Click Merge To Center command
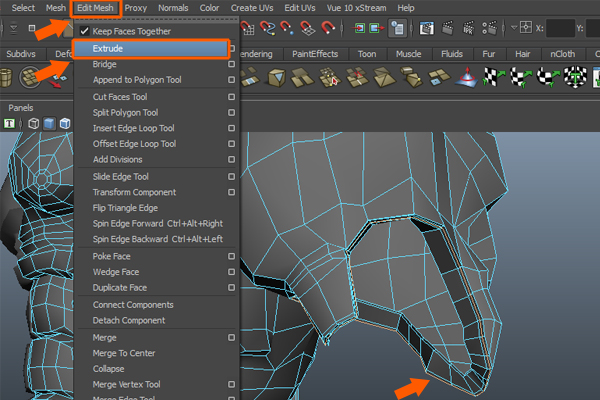600x400 pixels. tap(125, 352)
